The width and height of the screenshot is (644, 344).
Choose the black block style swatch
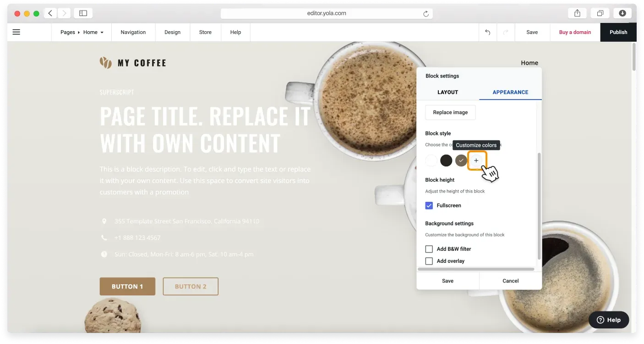click(446, 161)
